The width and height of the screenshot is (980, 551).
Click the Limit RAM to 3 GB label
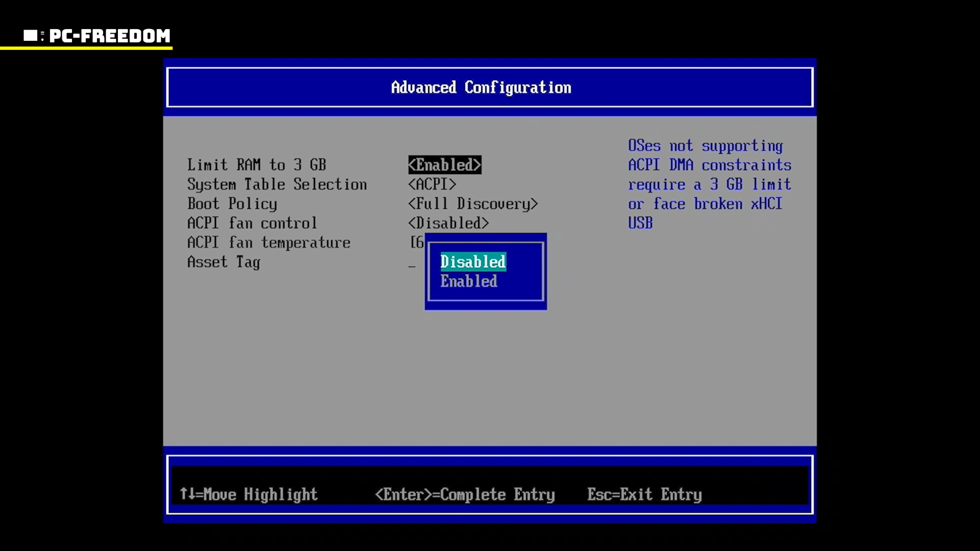256,165
